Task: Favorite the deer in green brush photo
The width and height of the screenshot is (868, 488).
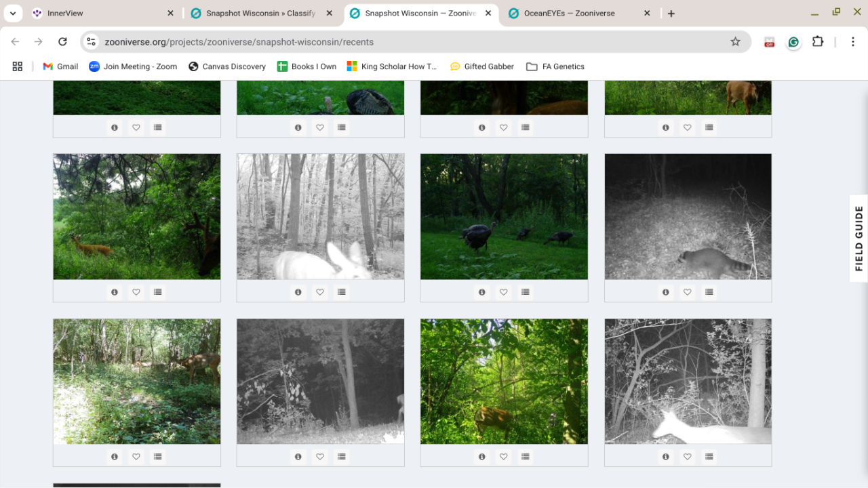Action: [x=136, y=292]
